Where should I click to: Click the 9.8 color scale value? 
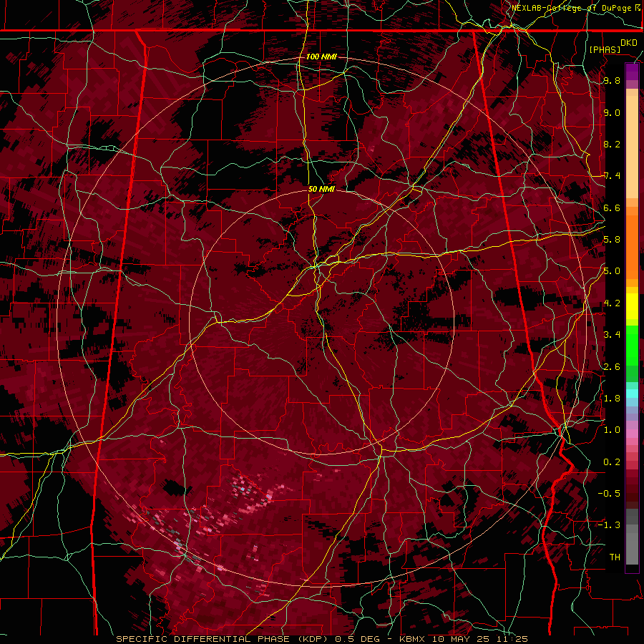click(612, 80)
